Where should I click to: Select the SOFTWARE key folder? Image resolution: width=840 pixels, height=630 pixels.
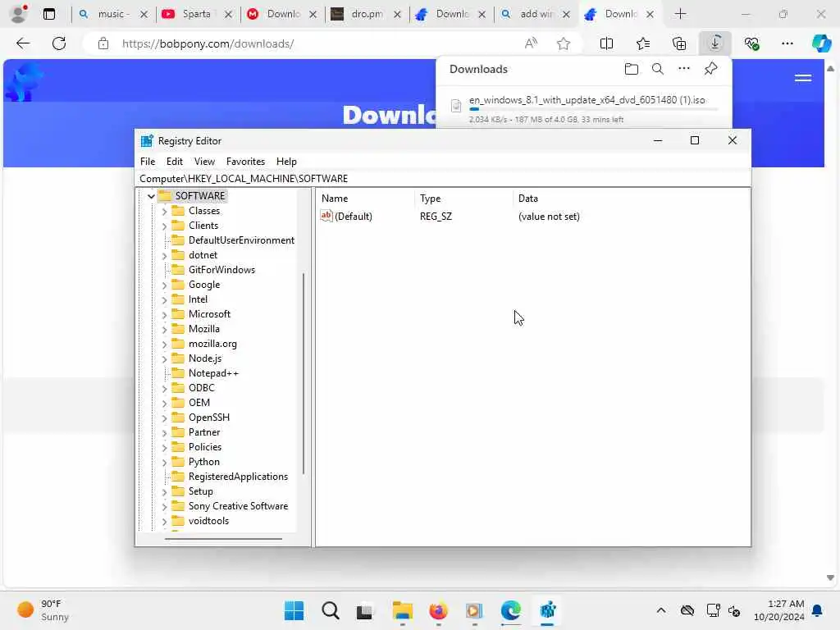[193, 195]
